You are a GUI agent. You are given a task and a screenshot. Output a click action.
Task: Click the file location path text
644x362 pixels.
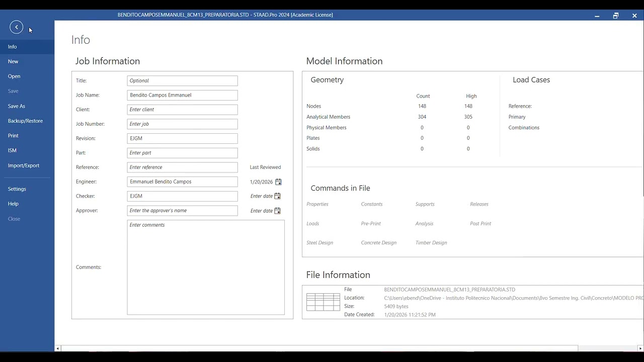click(514, 298)
